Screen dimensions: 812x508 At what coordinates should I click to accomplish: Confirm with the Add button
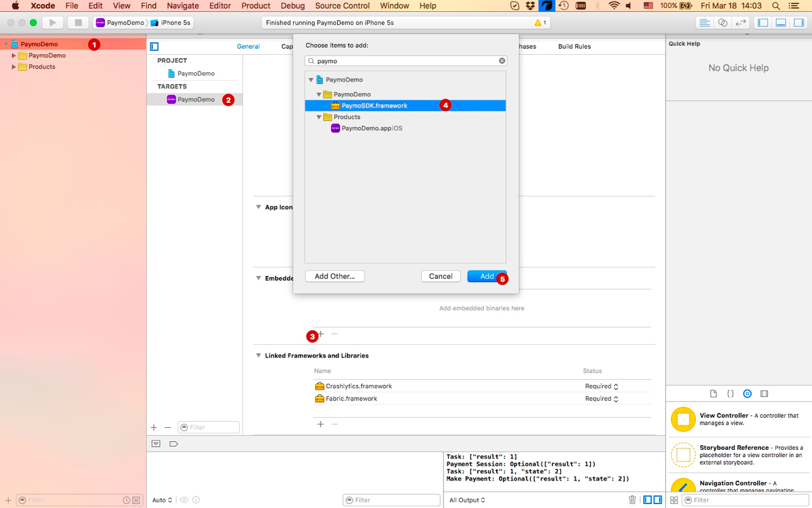(487, 276)
